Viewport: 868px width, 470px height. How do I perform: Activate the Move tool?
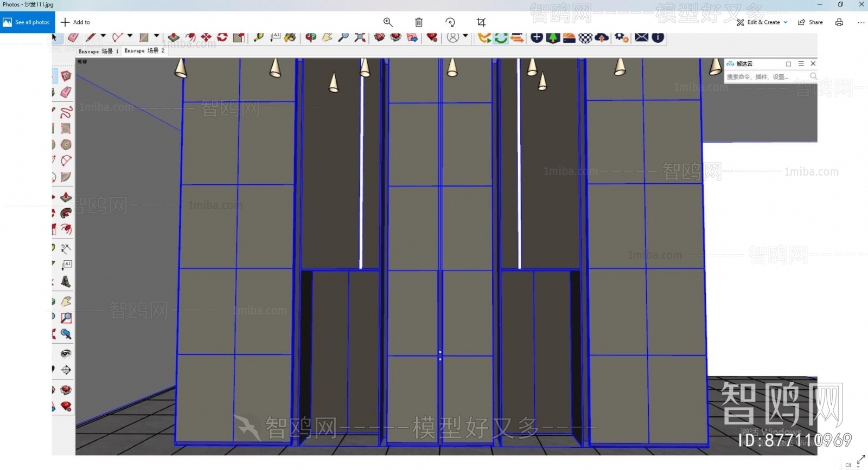point(206,37)
